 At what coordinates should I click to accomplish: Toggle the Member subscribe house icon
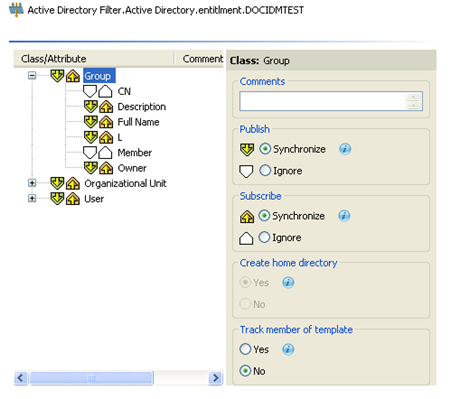click(105, 153)
